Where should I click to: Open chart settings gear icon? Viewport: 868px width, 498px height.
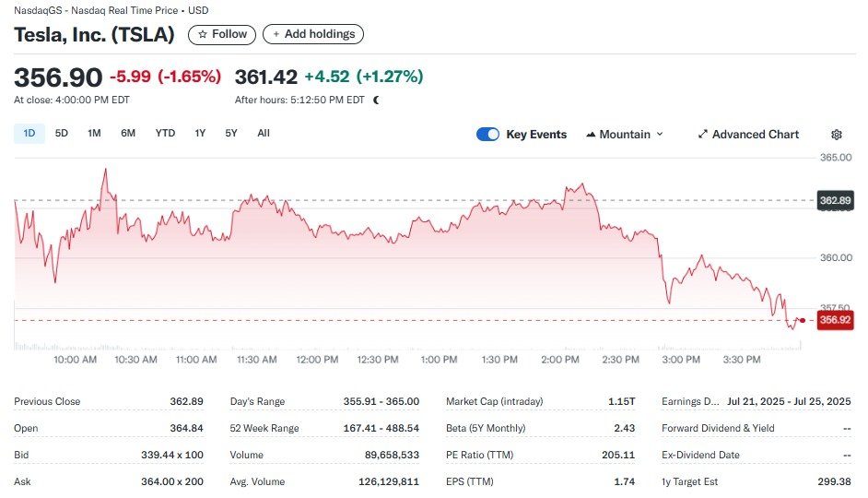(837, 135)
